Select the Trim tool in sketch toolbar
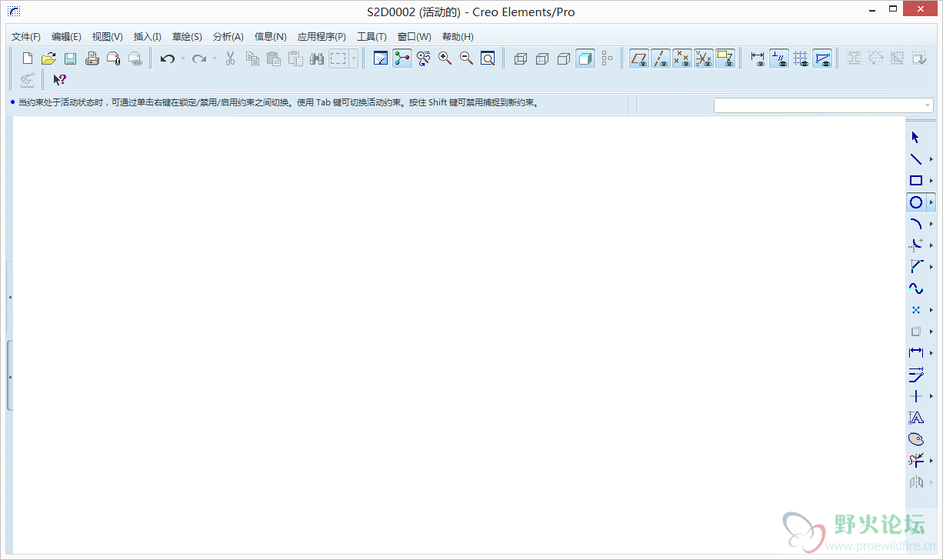Image resolution: width=943 pixels, height=560 pixels. 915,461
